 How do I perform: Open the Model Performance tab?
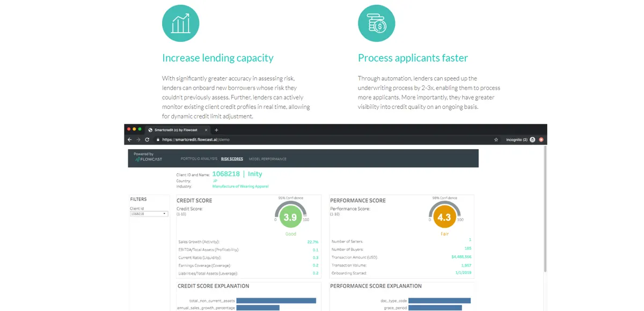pyautogui.click(x=267, y=159)
